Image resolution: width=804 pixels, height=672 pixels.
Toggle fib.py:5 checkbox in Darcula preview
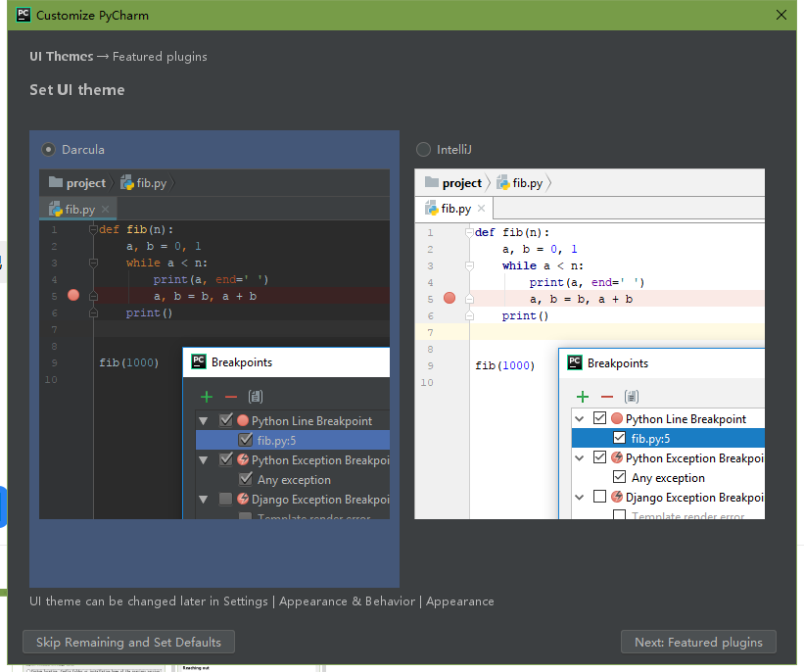[x=246, y=440]
